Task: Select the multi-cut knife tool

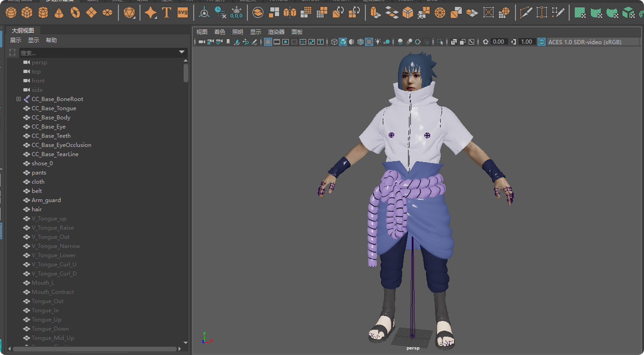Action: 526,12
